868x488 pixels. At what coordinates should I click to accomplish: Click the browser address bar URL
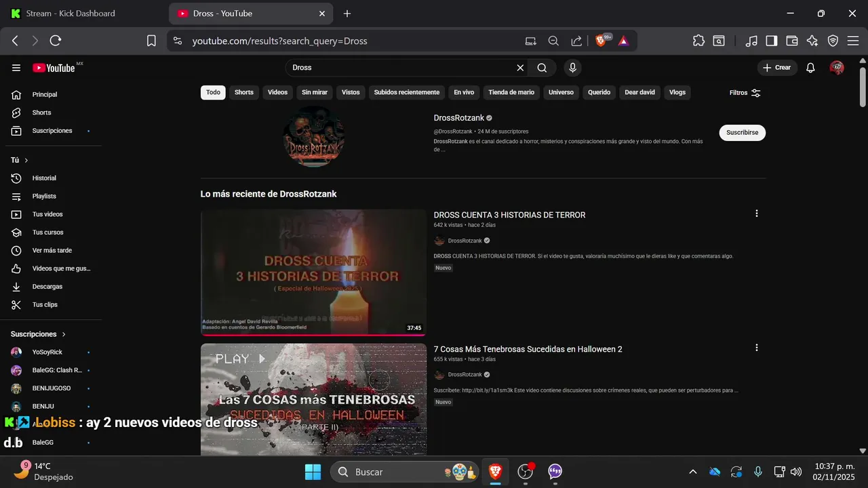point(279,41)
